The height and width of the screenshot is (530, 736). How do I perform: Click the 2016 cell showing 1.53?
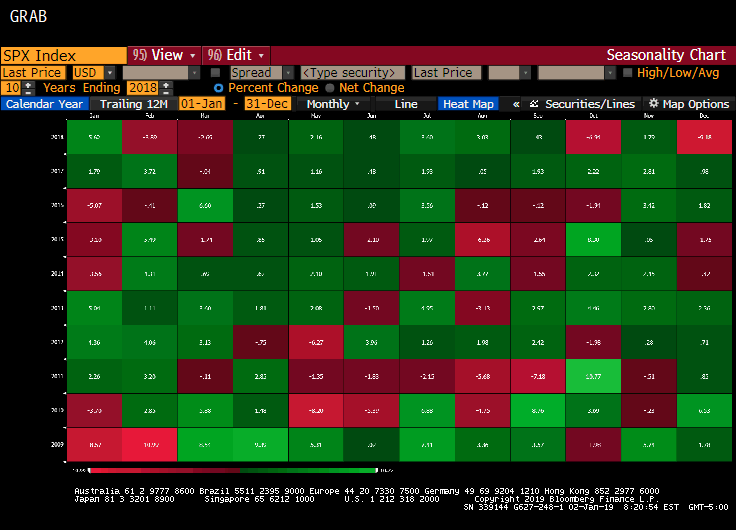[316, 206]
